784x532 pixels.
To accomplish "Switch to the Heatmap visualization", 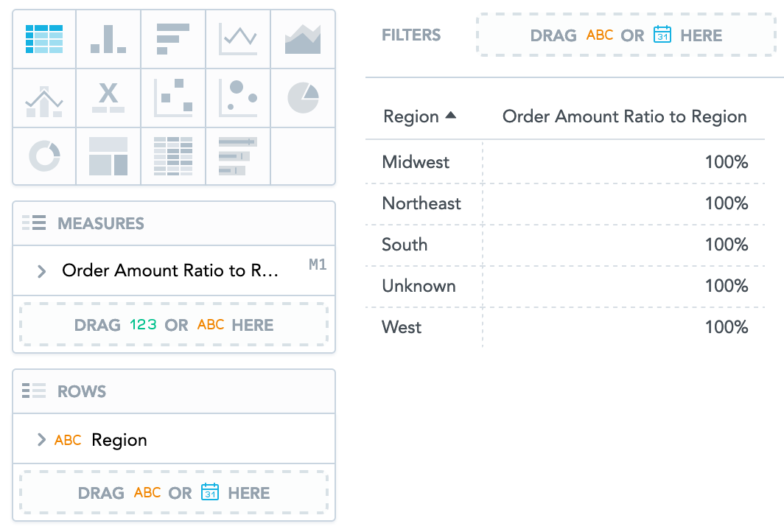I will click(173, 156).
